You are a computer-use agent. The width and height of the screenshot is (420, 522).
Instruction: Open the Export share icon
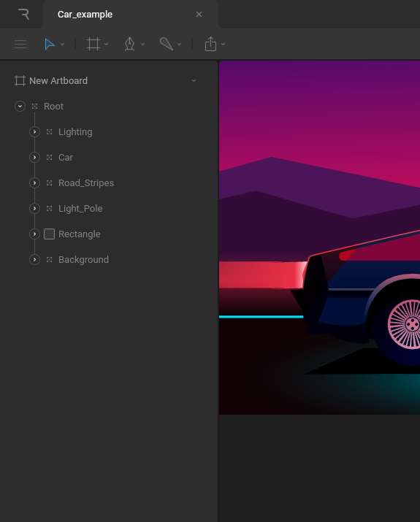[210, 44]
